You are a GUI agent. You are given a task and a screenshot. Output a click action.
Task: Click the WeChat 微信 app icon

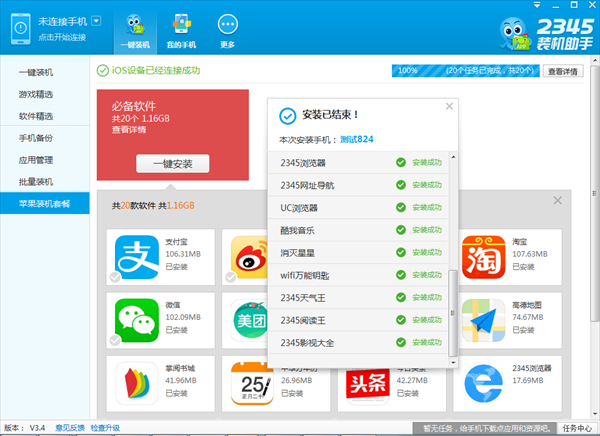(x=137, y=320)
